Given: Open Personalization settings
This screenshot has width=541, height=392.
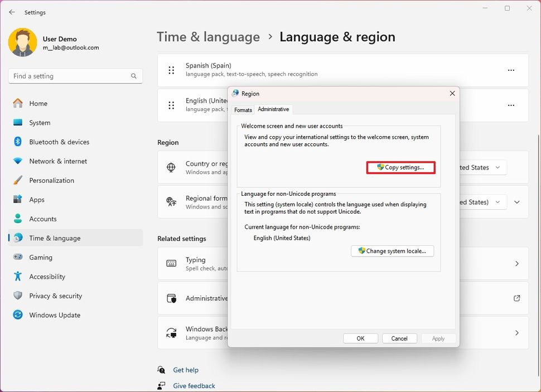Looking at the screenshot, I should 53,180.
